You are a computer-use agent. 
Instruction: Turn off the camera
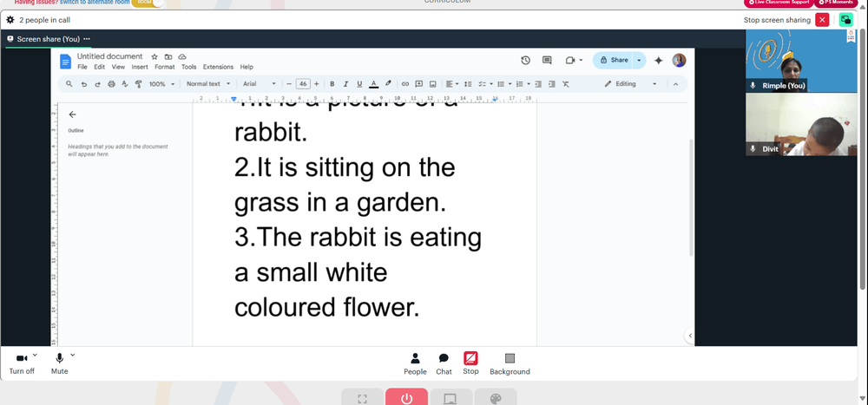click(x=22, y=364)
